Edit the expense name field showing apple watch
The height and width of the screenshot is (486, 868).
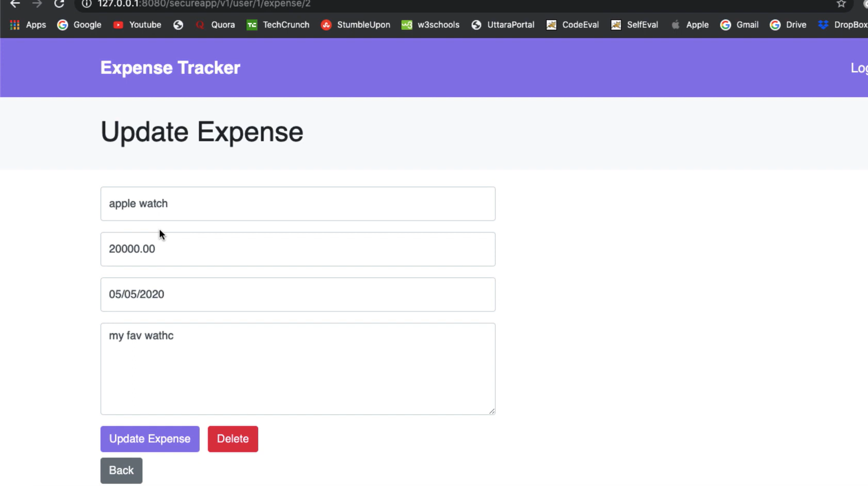tap(298, 203)
